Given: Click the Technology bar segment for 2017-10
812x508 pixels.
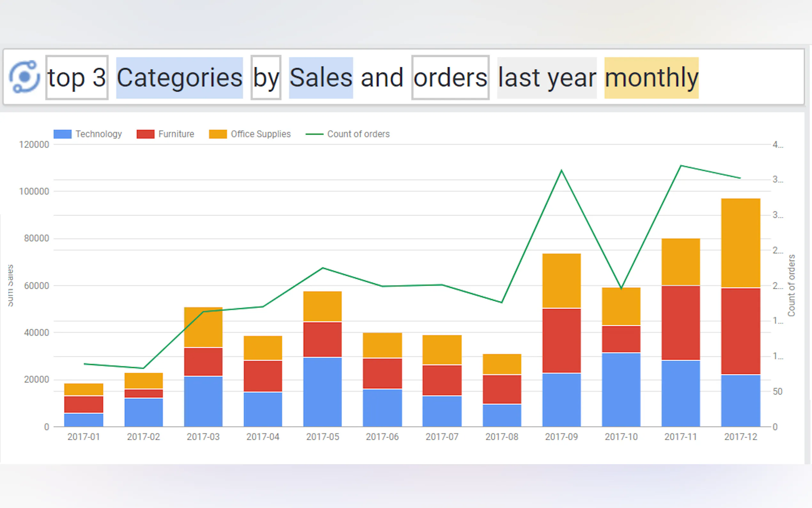Looking at the screenshot, I should coord(621,390).
